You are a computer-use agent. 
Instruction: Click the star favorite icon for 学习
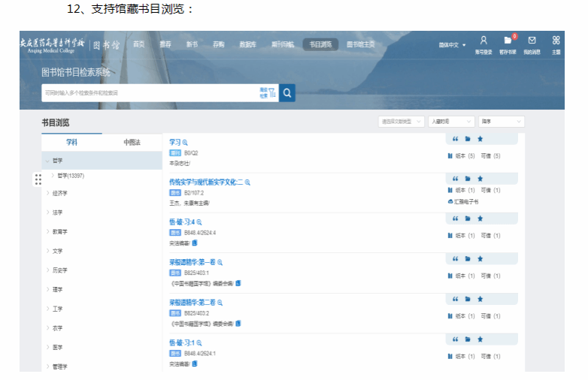click(480, 139)
